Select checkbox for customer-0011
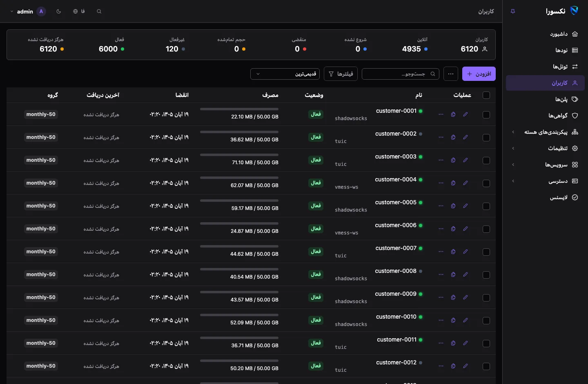Screen dimensions: 588x384 pyautogui.click(x=486, y=344)
